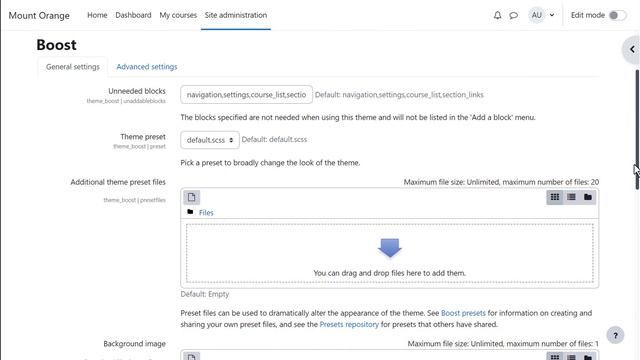Open the AU user menu avatar

(x=536, y=15)
